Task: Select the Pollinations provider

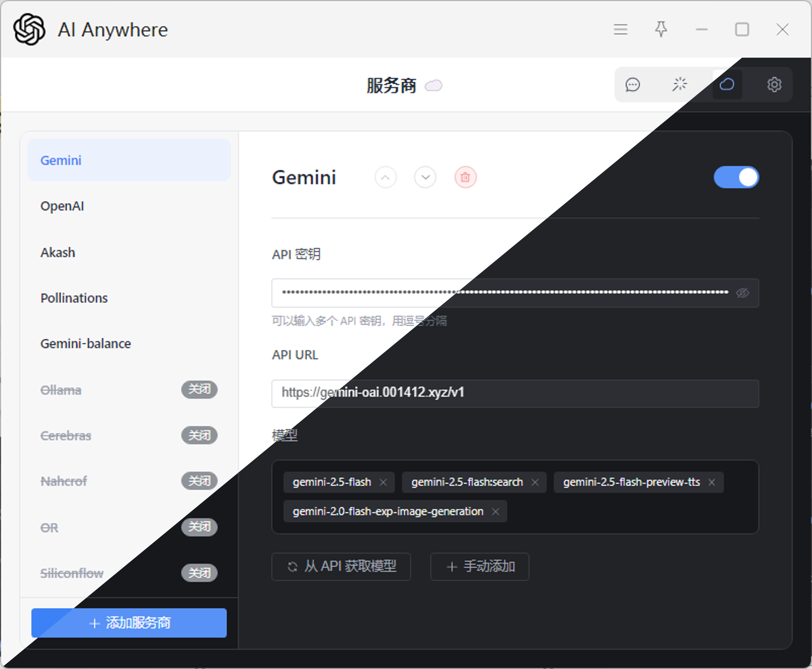Action: coord(129,298)
